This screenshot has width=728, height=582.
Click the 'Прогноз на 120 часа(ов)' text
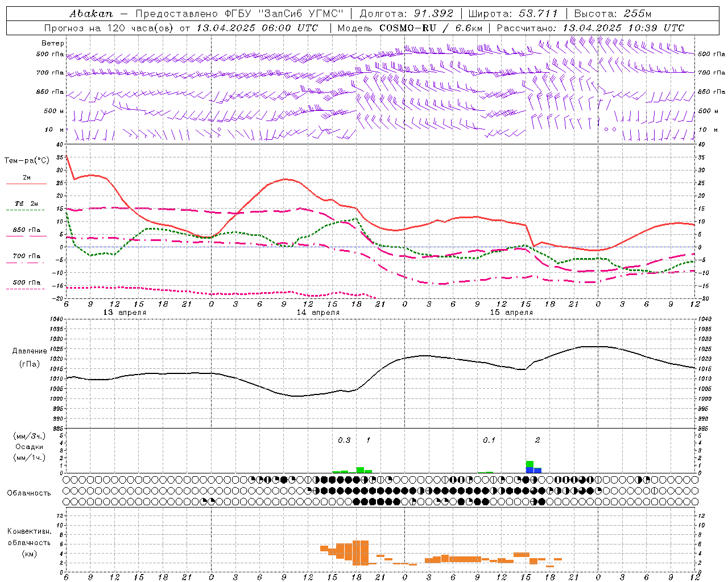click(x=110, y=28)
